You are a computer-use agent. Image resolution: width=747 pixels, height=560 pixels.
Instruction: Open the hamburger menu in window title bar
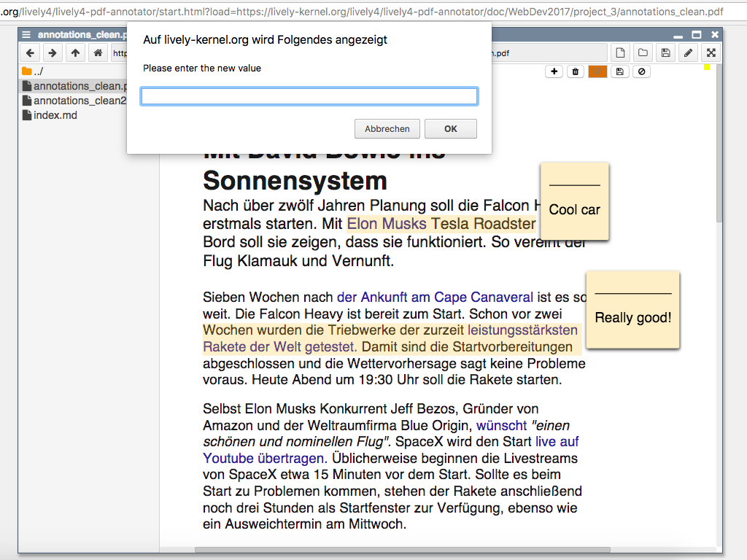coord(26,35)
